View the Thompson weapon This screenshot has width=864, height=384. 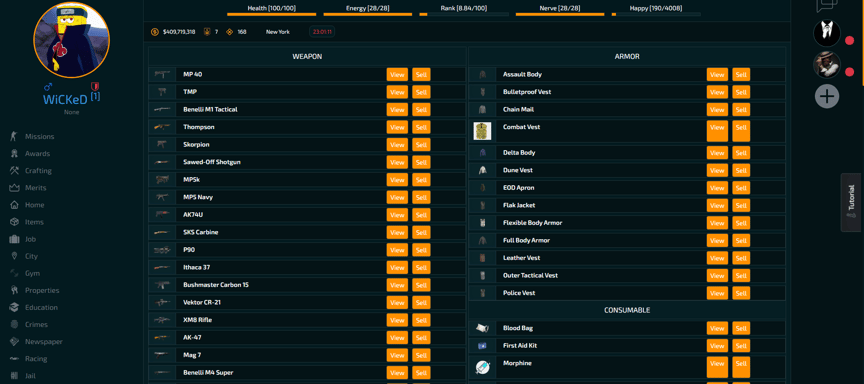pos(397,128)
